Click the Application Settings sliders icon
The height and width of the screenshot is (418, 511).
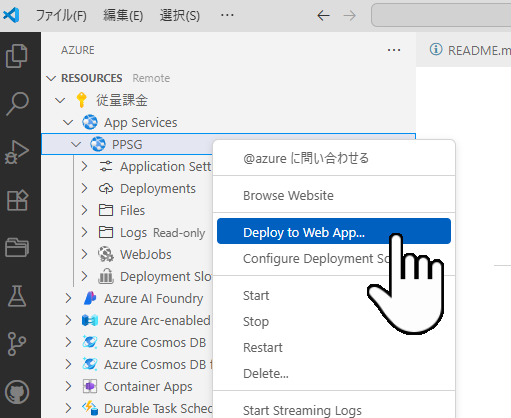[x=106, y=166]
